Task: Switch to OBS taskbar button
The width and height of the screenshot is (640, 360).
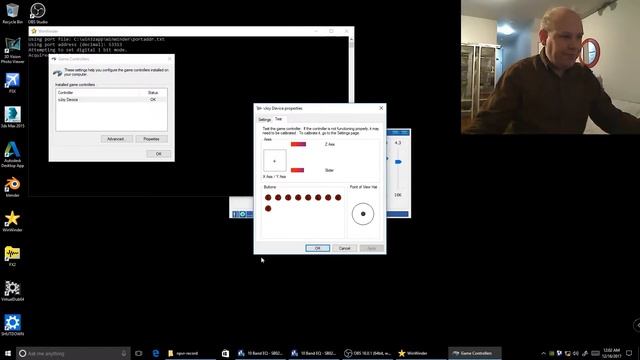Action: 368,353
